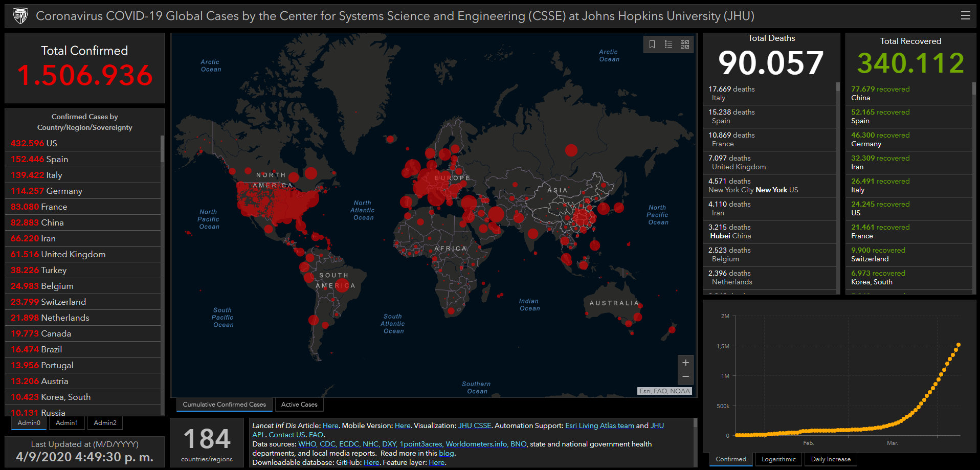Viewport: 980px width, 470px height.
Task: Switch chart to Logarithmic view
Action: [x=778, y=459]
